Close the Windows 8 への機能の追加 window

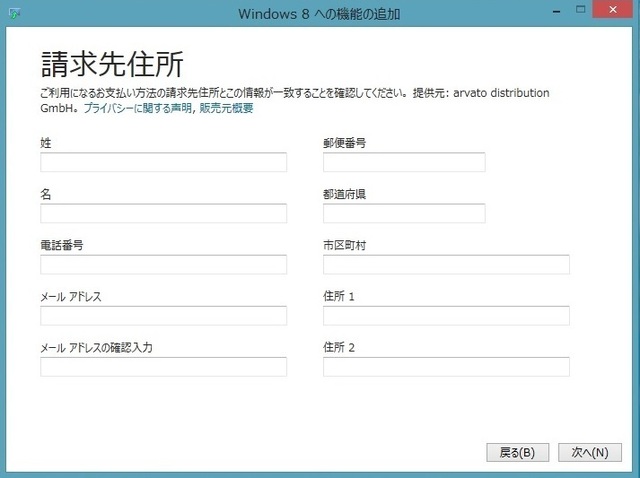point(613,10)
